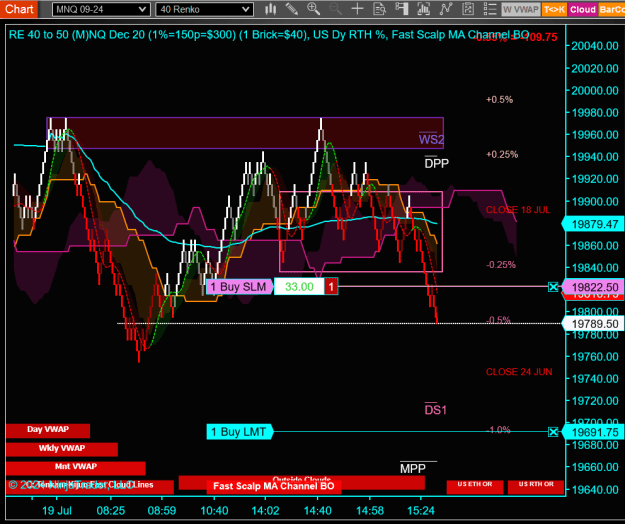Screen dimensions: 625x524
Task: Click the 19 Jul time axis label
Action: tap(57, 510)
